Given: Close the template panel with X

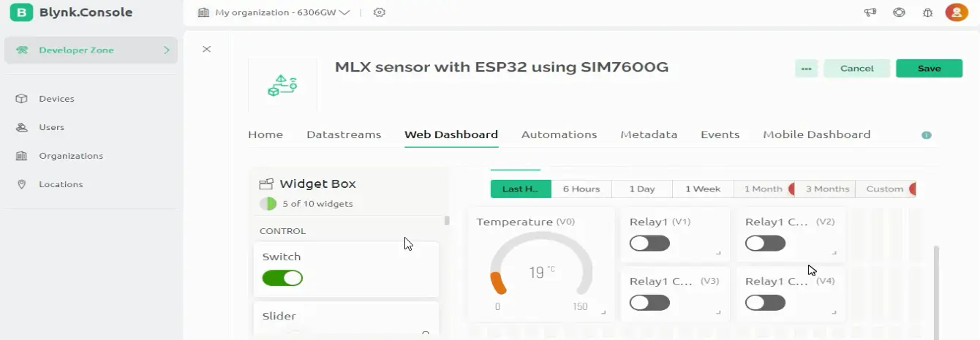Looking at the screenshot, I should pos(206,49).
